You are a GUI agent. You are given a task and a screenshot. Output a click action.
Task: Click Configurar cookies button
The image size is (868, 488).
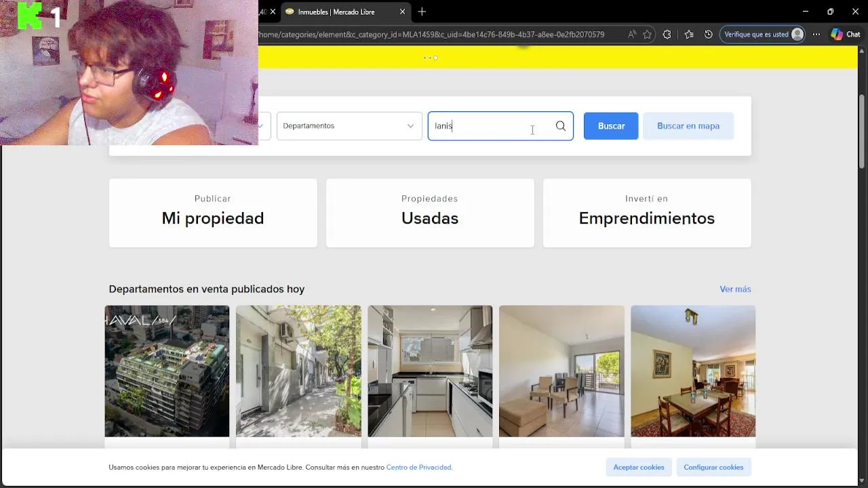[x=713, y=468]
